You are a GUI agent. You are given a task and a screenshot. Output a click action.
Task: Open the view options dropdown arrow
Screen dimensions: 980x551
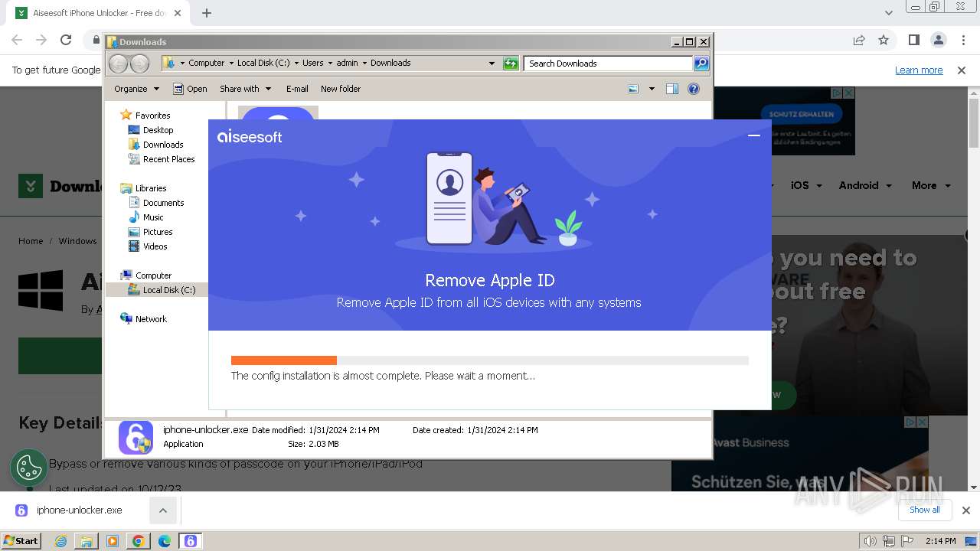[x=652, y=89]
